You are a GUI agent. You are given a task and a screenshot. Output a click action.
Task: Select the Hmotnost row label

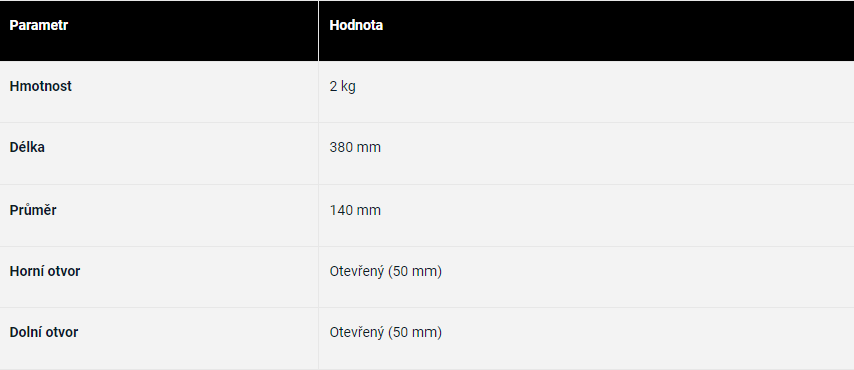(40, 87)
